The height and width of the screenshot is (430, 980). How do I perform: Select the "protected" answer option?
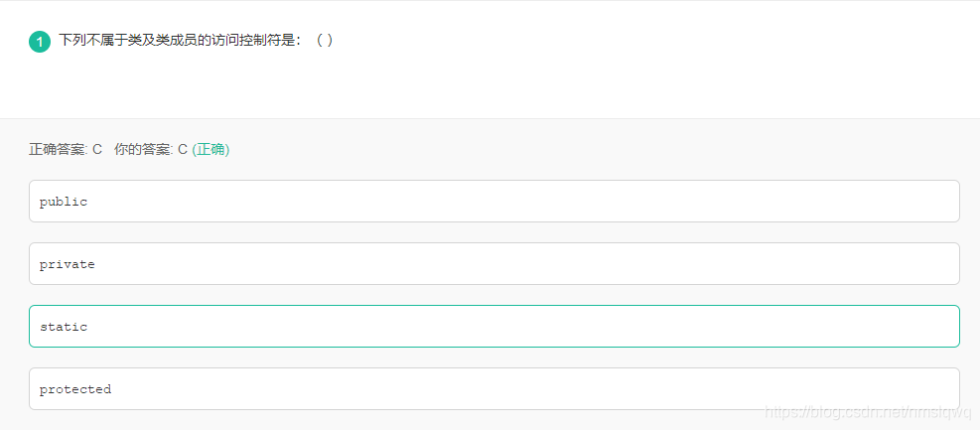point(494,388)
